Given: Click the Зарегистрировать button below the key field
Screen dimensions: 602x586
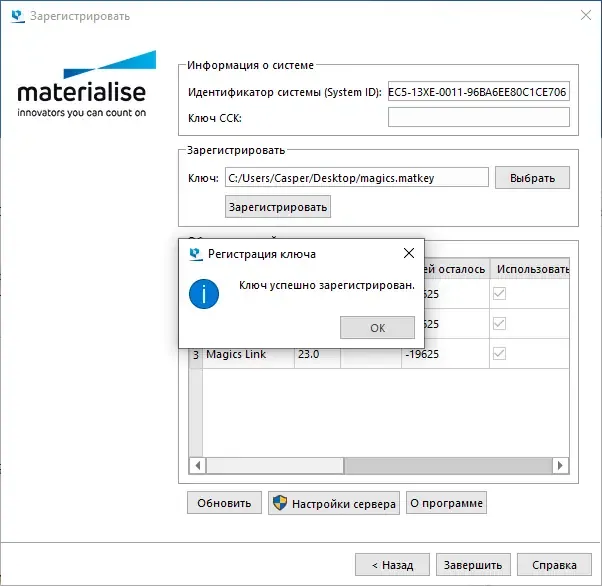Looking at the screenshot, I should click(278, 207).
